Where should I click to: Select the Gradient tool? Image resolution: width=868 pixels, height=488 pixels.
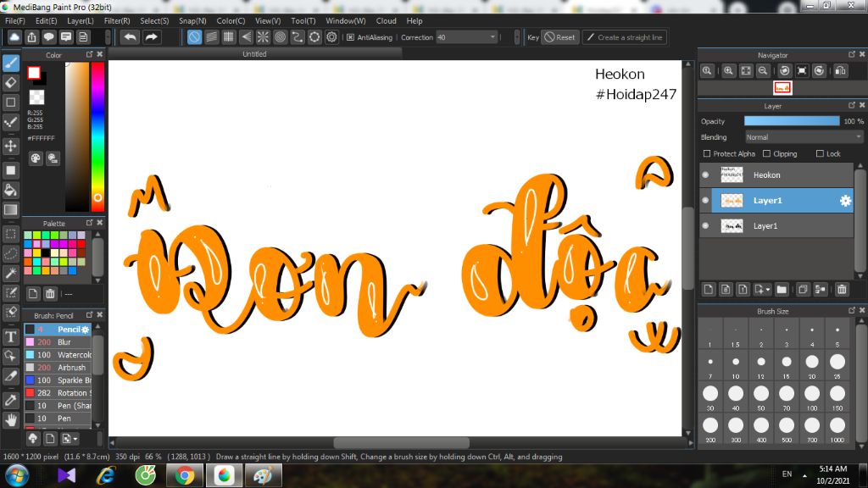[x=11, y=210]
